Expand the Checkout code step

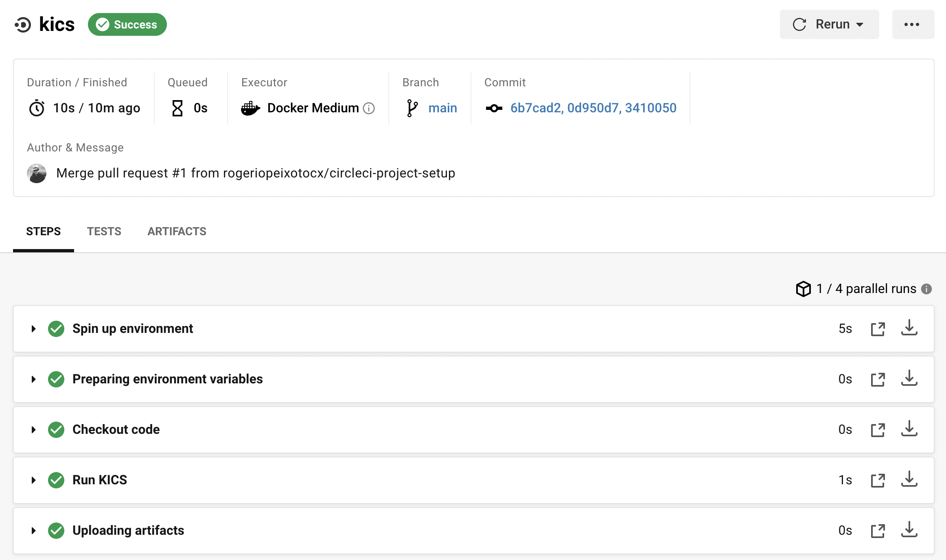(x=34, y=430)
